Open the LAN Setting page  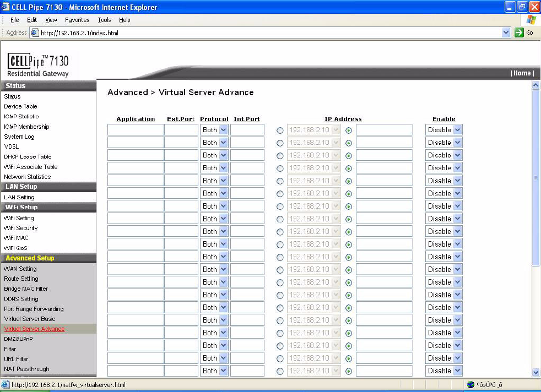pos(19,197)
